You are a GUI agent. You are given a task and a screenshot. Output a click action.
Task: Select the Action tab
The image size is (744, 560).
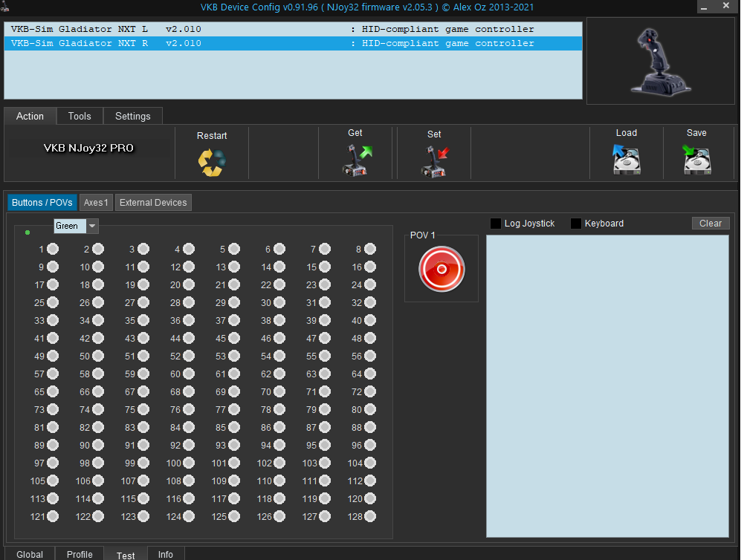pos(30,116)
